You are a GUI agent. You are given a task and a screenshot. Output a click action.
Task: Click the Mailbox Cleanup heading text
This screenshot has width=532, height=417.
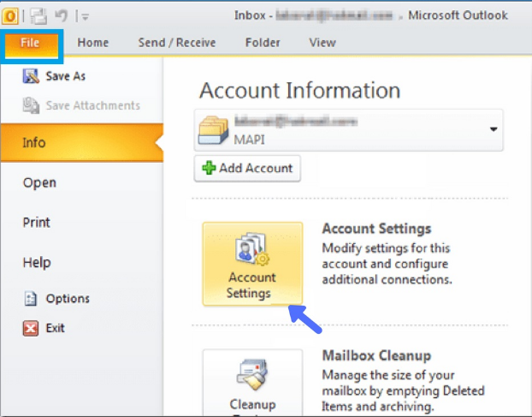click(x=376, y=355)
